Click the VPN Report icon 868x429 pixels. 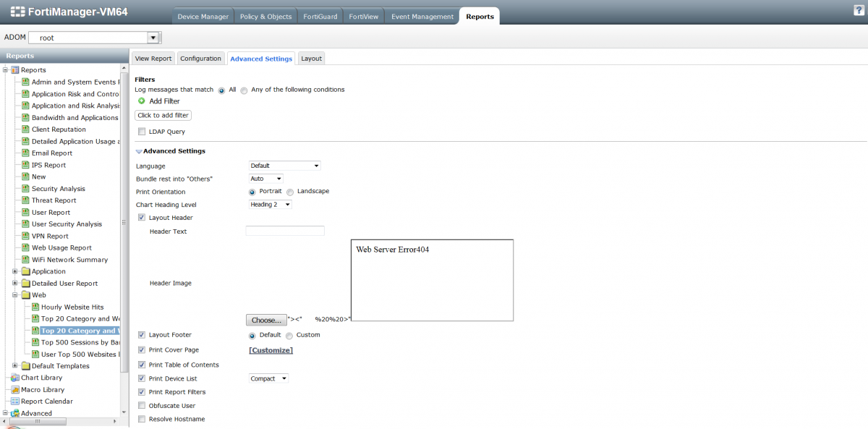25,236
